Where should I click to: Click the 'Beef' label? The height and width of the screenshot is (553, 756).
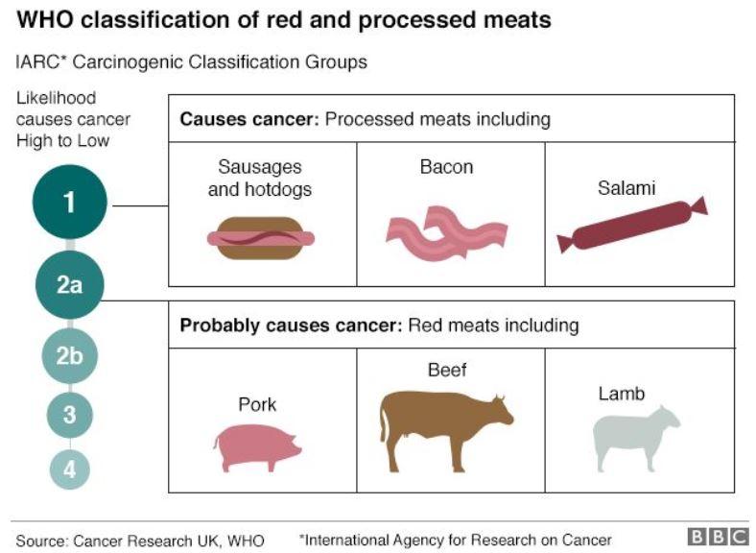pyautogui.click(x=446, y=370)
